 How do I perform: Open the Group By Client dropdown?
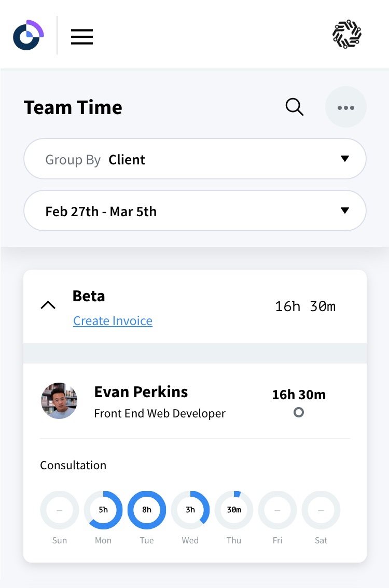[195, 159]
